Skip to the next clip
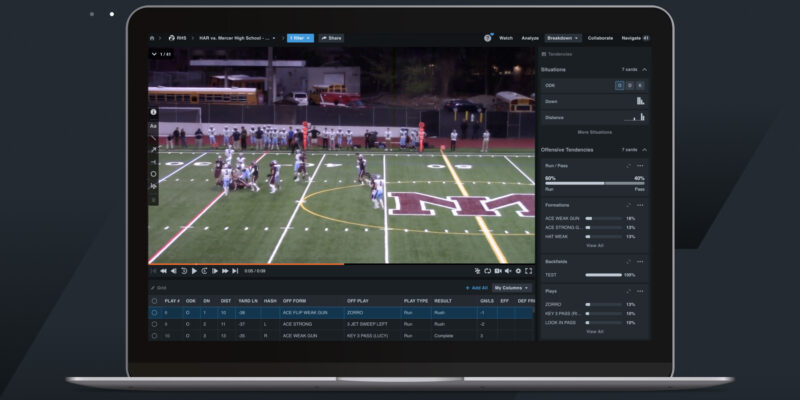The height and width of the screenshot is (400, 800). pyautogui.click(x=235, y=271)
